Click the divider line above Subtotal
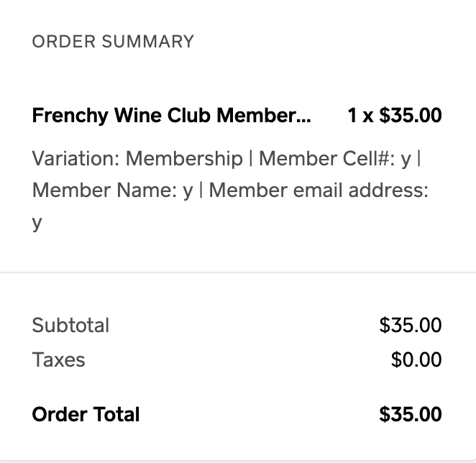The height and width of the screenshot is (463, 476). (x=238, y=272)
